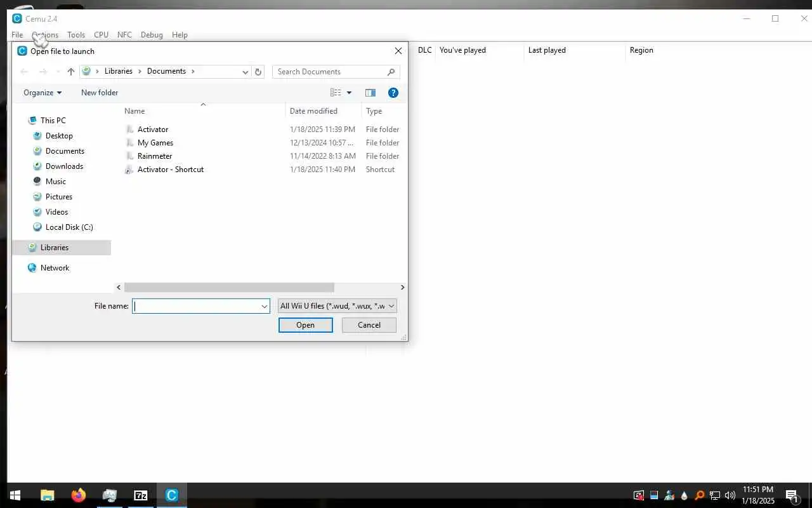Image resolution: width=812 pixels, height=508 pixels.
Task: Open 7-Zip from taskbar
Action: 141,495
